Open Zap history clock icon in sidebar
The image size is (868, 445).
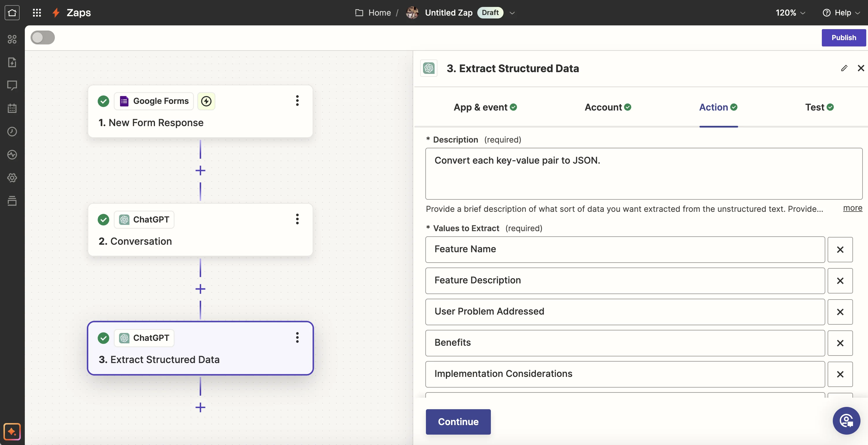12,131
